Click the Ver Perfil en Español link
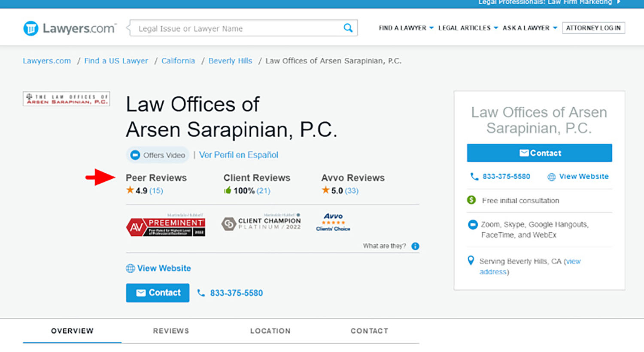The height and width of the screenshot is (352, 644). point(239,155)
